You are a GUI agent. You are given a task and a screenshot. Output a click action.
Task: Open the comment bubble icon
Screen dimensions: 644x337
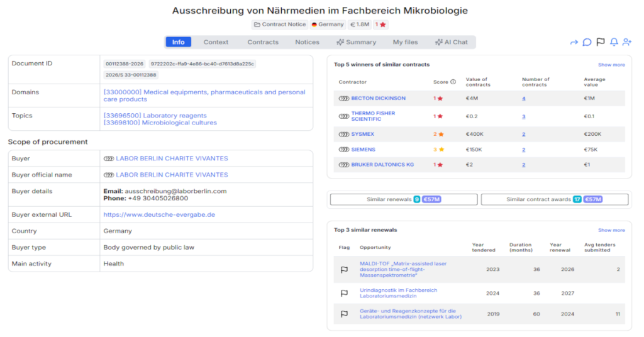587,42
